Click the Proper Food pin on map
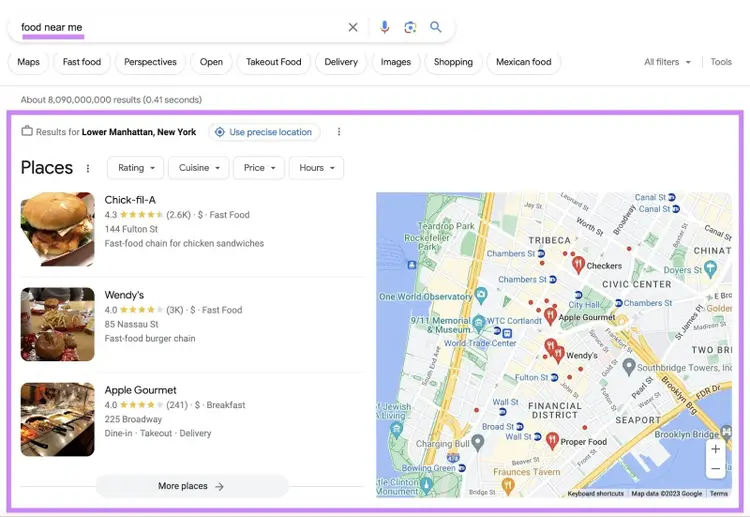The image size is (750, 517). point(552,441)
